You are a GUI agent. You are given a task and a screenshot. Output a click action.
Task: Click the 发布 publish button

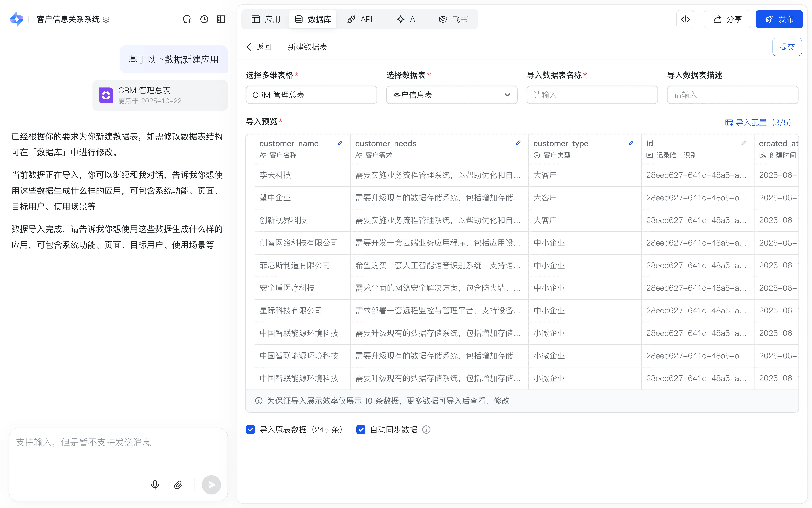[779, 19]
